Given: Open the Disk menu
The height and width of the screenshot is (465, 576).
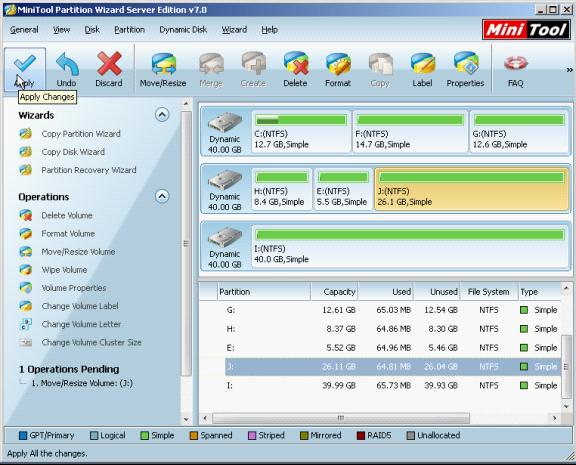Looking at the screenshot, I should [92, 30].
